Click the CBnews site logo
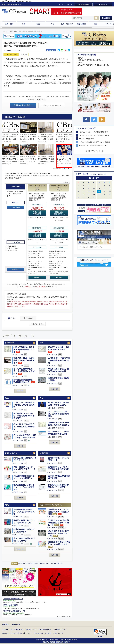Viewport: 114px width, 644px height. point(14,11)
